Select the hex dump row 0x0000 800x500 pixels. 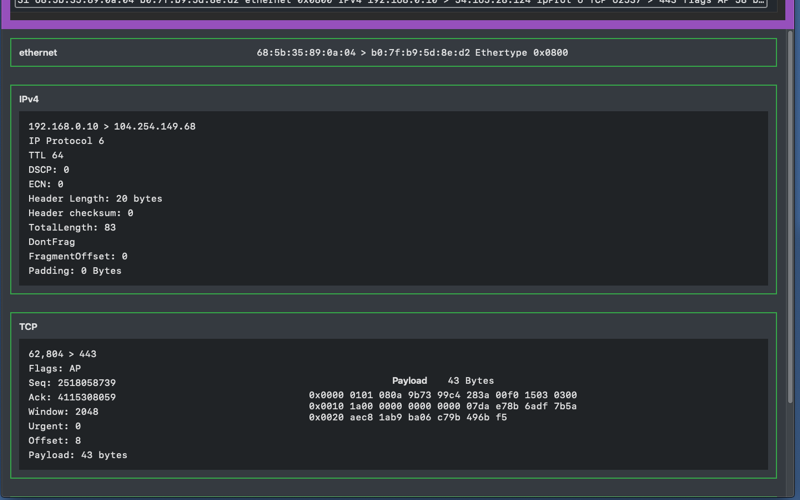443,395
